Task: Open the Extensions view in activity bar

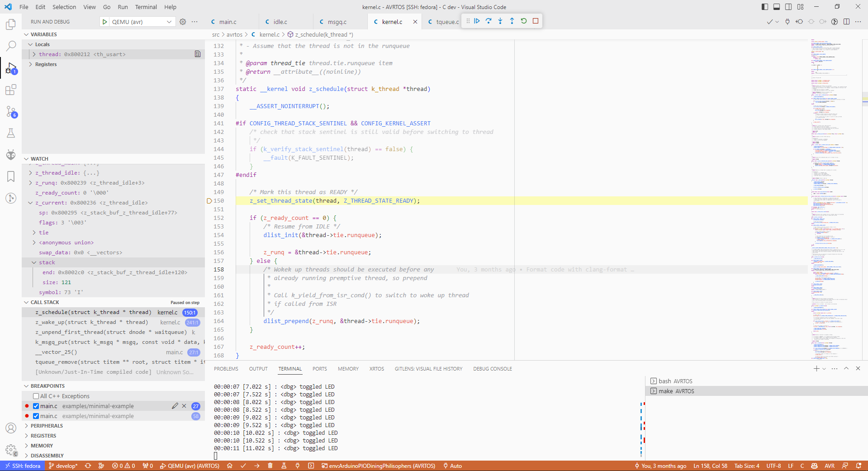Action: point(11,90)
